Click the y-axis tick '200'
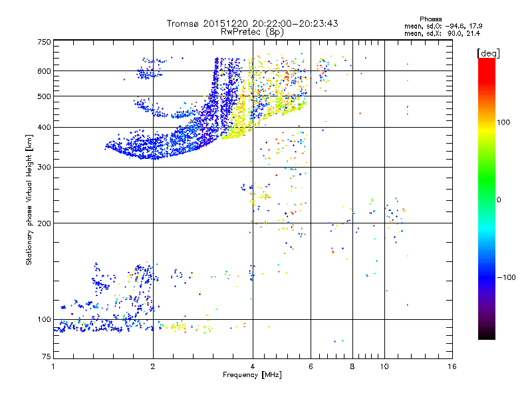The image size is (532, 399). coord(44,223)
